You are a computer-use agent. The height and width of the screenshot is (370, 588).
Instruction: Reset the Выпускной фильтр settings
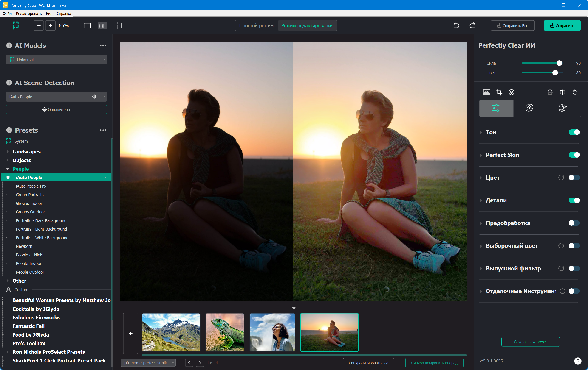click(x=561, y=269)
